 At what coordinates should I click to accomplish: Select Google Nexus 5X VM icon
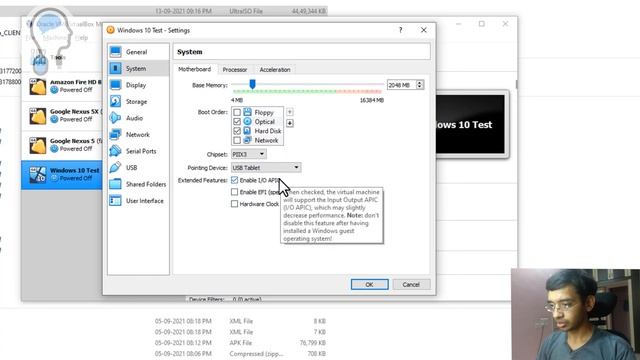38,116
